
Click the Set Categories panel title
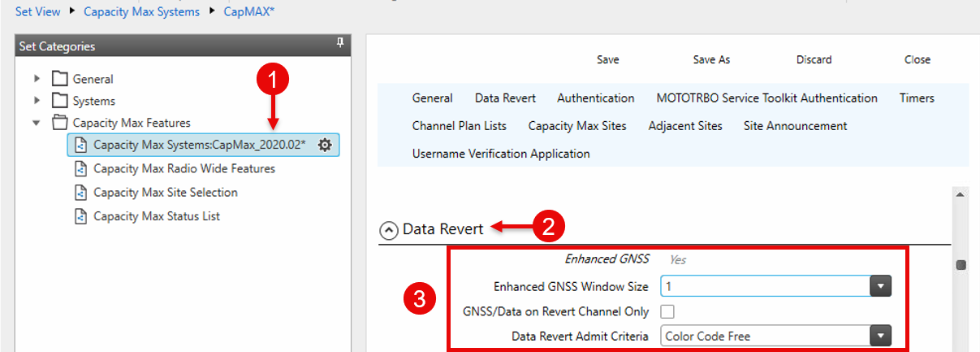click(x=57, y=46)
